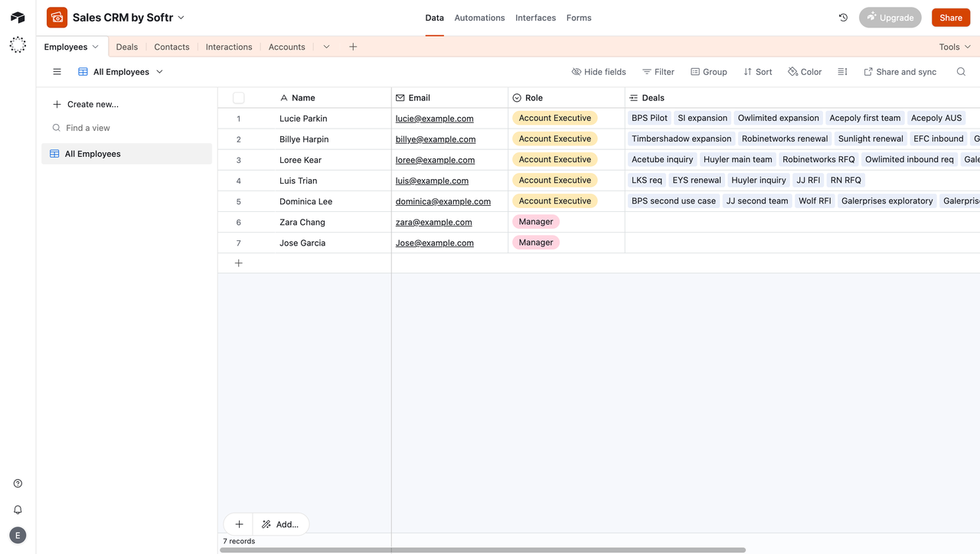Open the All Employees view dropdown
Screen dimensions: 980x554
coord(159,71)
